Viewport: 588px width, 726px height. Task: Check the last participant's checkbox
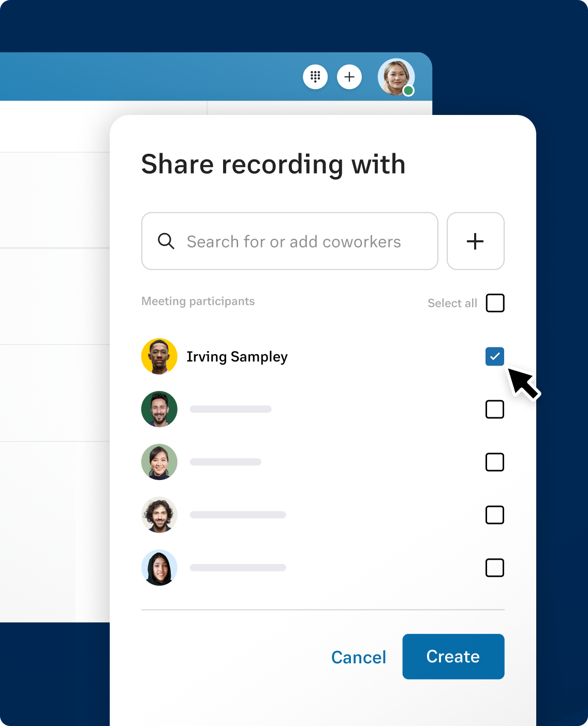[495, 568]
